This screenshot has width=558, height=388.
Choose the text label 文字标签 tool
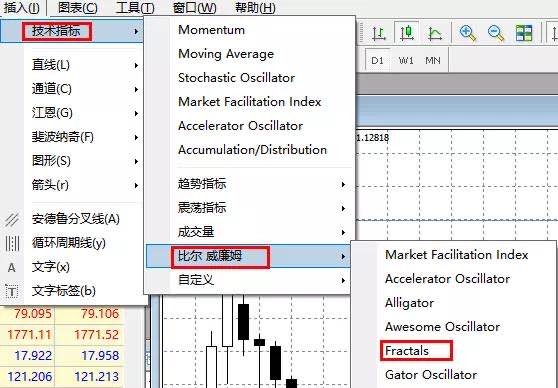(64, 291)
